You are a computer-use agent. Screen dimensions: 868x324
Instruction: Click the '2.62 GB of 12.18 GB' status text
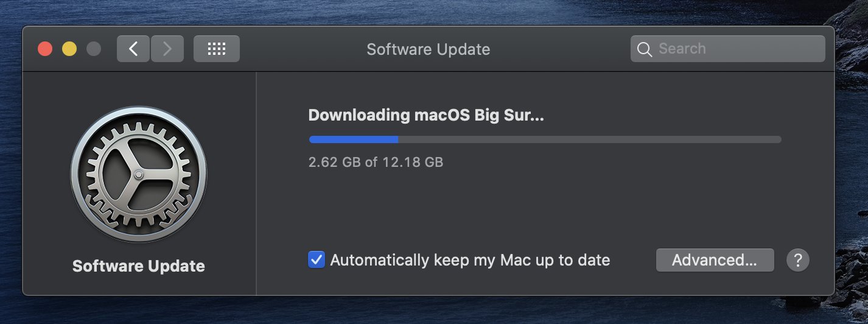point(376,162)
